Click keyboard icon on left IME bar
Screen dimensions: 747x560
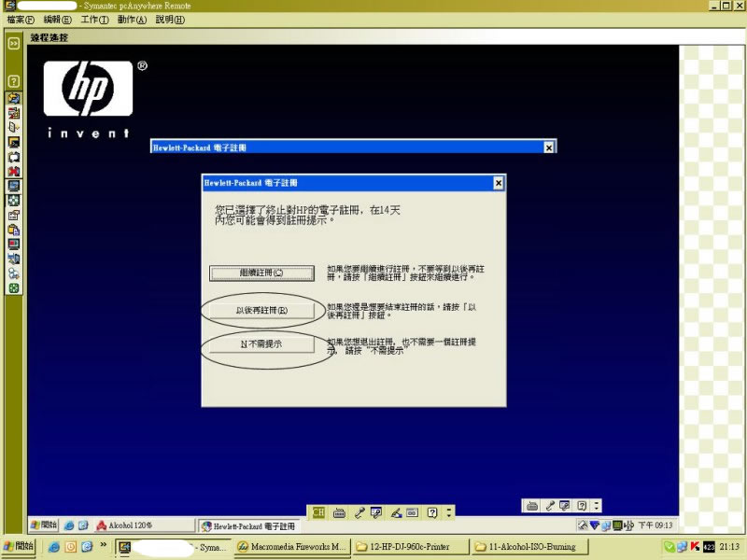pyautogui.click(x=339, y=512)
